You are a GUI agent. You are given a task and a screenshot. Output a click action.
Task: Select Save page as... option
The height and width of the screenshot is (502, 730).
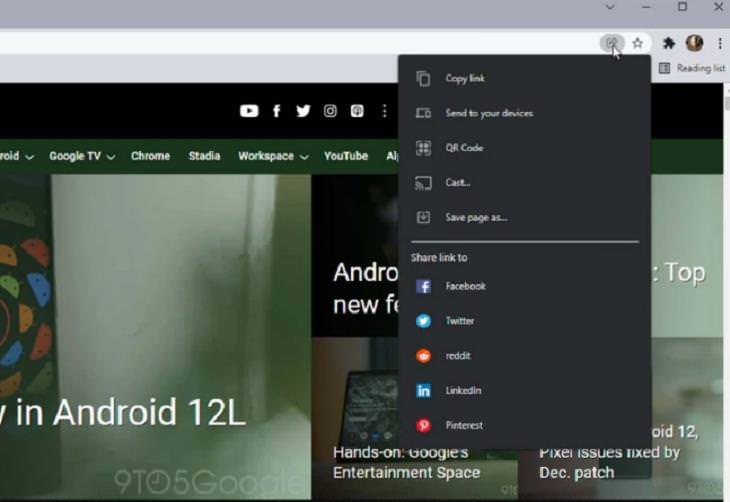[x=524, y=217]
